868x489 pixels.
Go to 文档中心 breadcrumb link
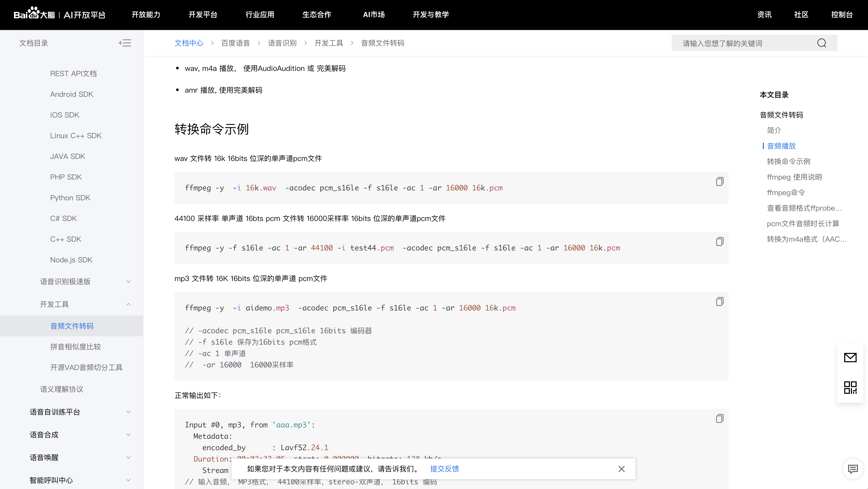(189, 43)
